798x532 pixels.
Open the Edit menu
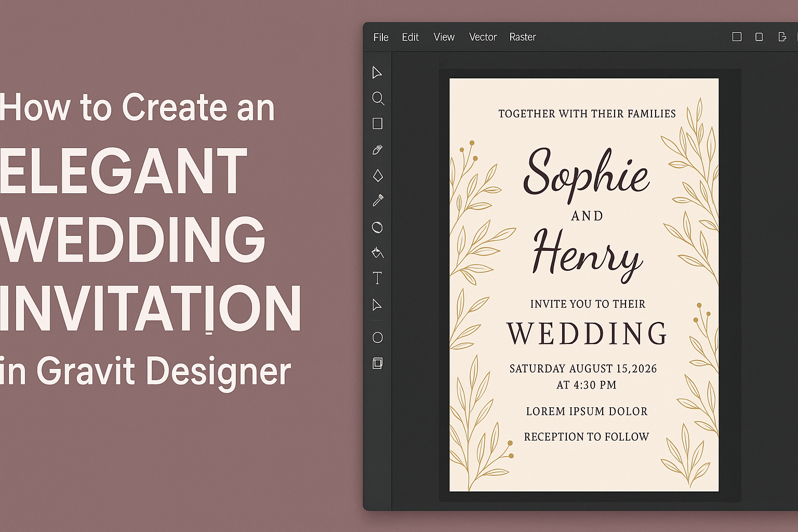click(x=410, y=37)
